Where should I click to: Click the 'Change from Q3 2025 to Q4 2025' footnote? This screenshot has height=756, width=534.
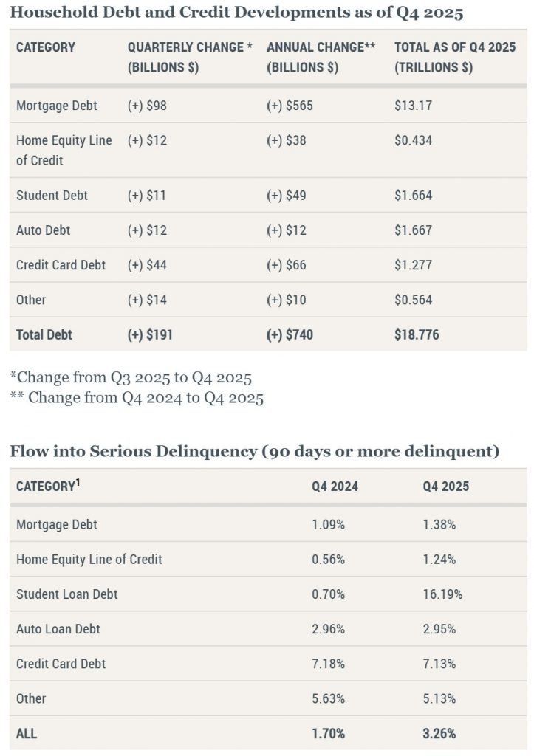(x=131, y=378)
